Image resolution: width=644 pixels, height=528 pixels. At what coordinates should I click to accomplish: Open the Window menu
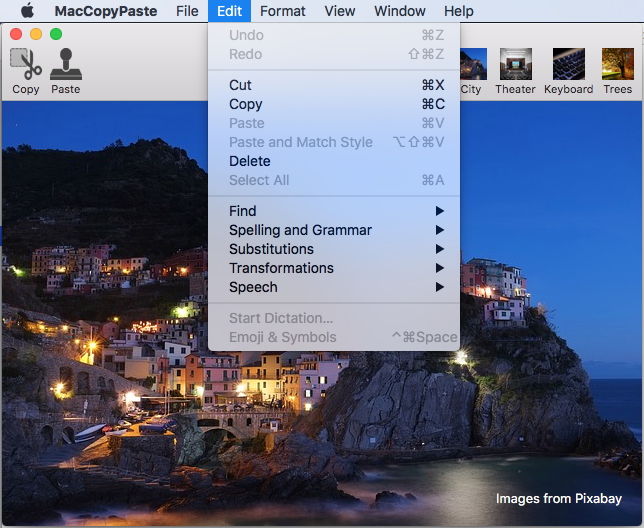point(400,11)
